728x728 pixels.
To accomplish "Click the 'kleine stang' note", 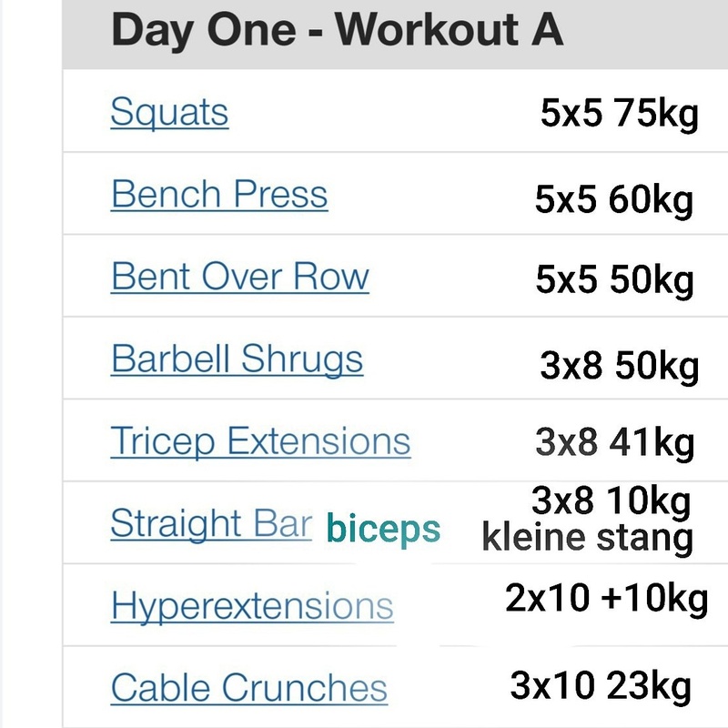I will tap(587, 538).
